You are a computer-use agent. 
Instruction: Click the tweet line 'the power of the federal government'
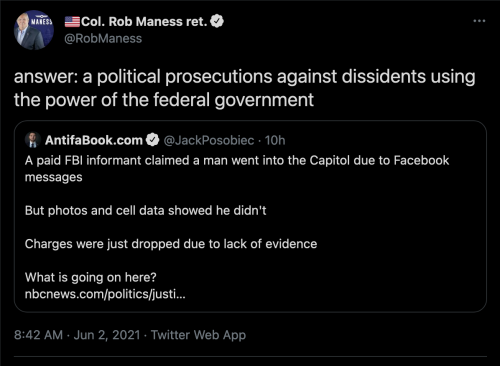(164, 100)
